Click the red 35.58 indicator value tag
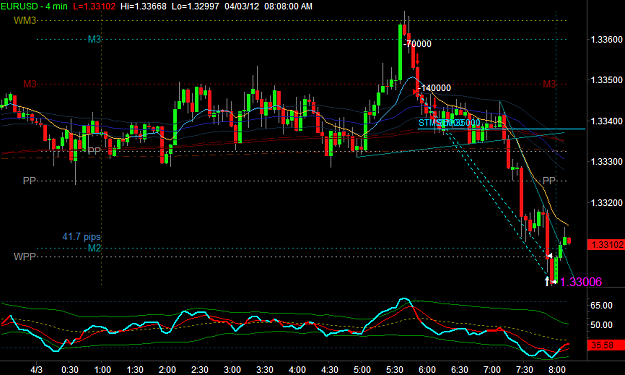Viewport: 625px width, 375px height. click(606, 345)
